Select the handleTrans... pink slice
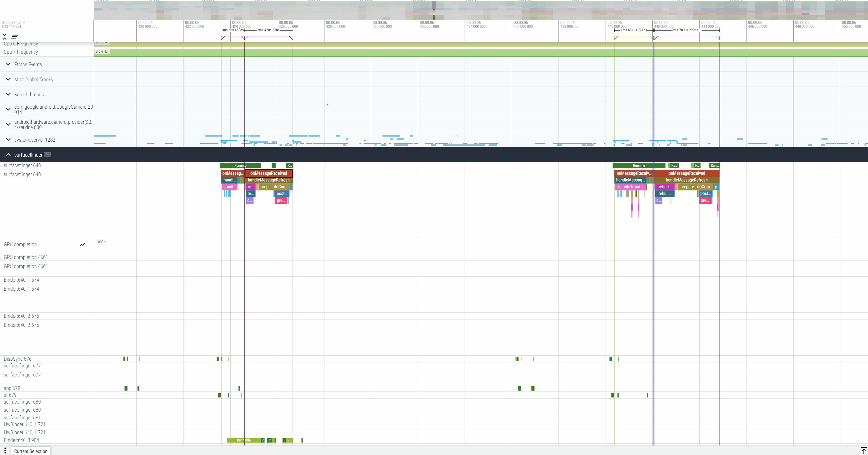This screenshot has height=455, width=868. coord(630,187)
